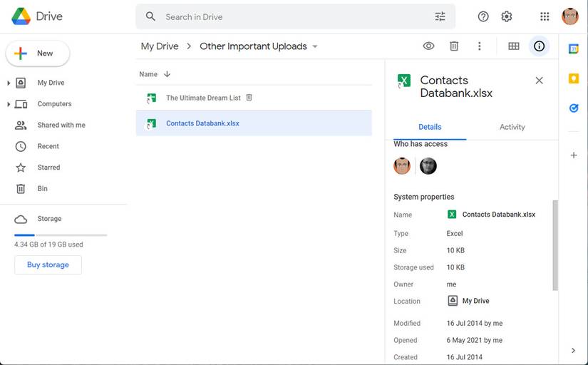Hide side panel with bottom chevron
588x365 pixels.
[573, 350]
